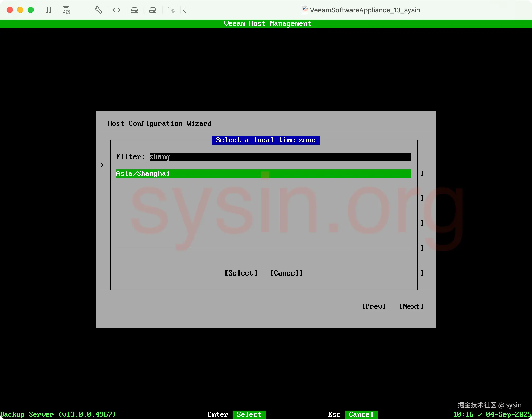Collapse toolbar with left chevron
532x419 pixels.
coord(184,10)
